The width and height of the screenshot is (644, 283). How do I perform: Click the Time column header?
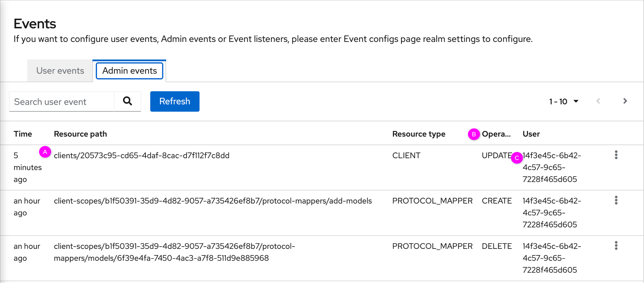[x=23, y=134]
